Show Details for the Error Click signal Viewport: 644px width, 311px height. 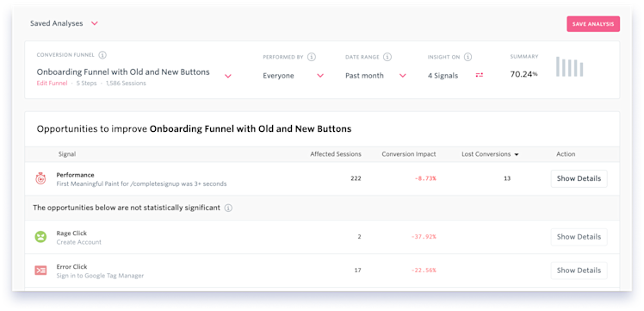579,271
